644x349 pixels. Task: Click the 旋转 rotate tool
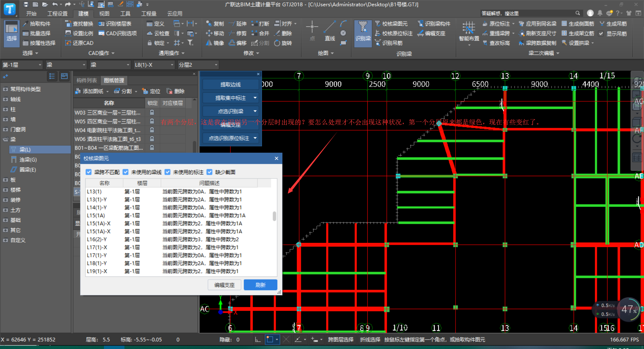tap(283, 43)
